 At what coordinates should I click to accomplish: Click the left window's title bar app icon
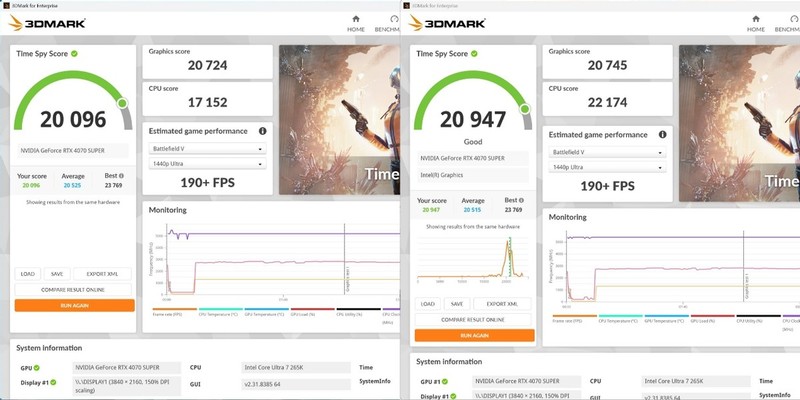point(6,6)
